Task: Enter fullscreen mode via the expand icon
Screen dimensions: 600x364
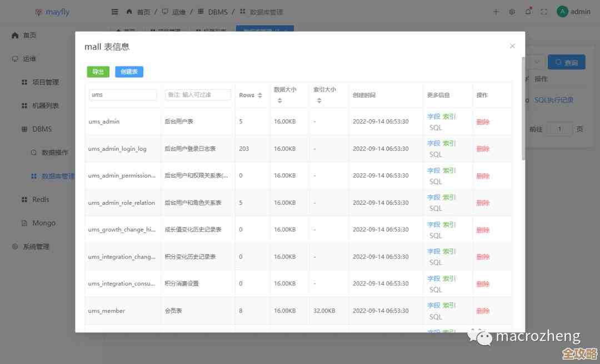Action: coord(544,11)
